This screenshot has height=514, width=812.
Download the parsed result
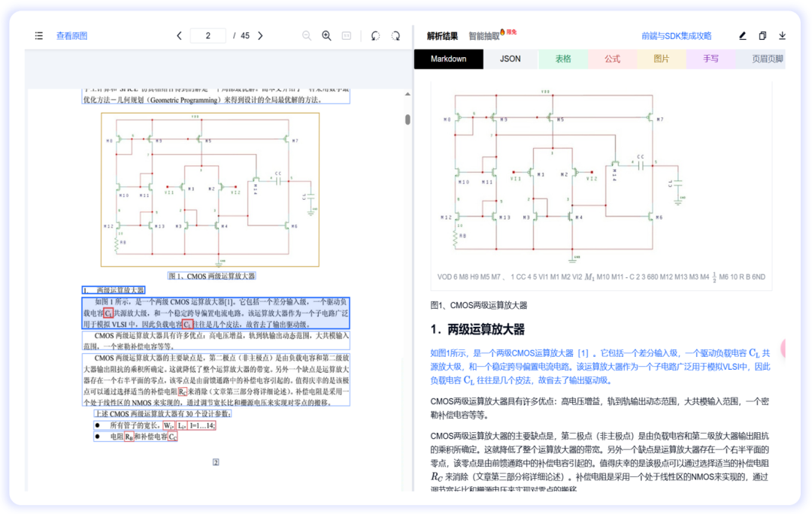(783, 35)
